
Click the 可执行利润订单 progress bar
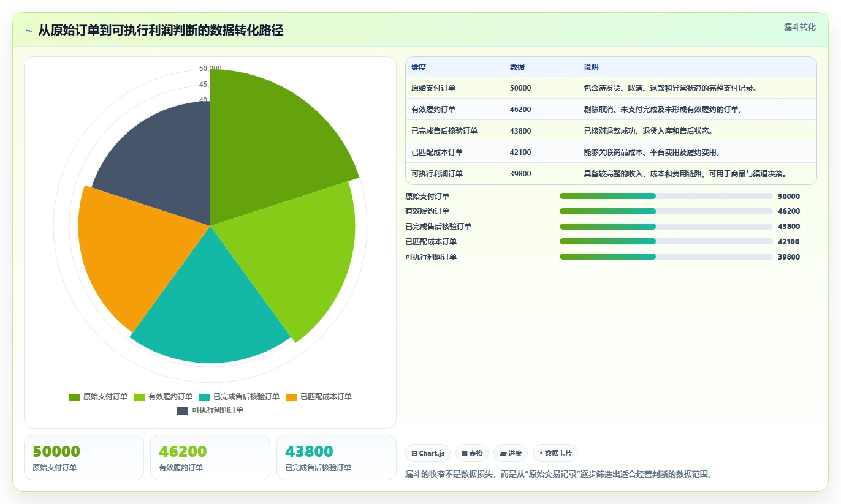pyautogui.click(x=666, y=257)
